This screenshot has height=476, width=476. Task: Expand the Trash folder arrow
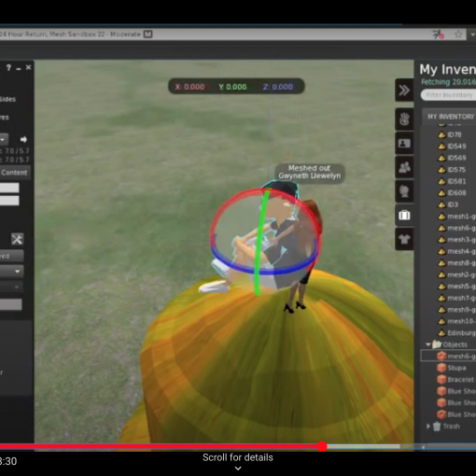click(x=428, y=426)
